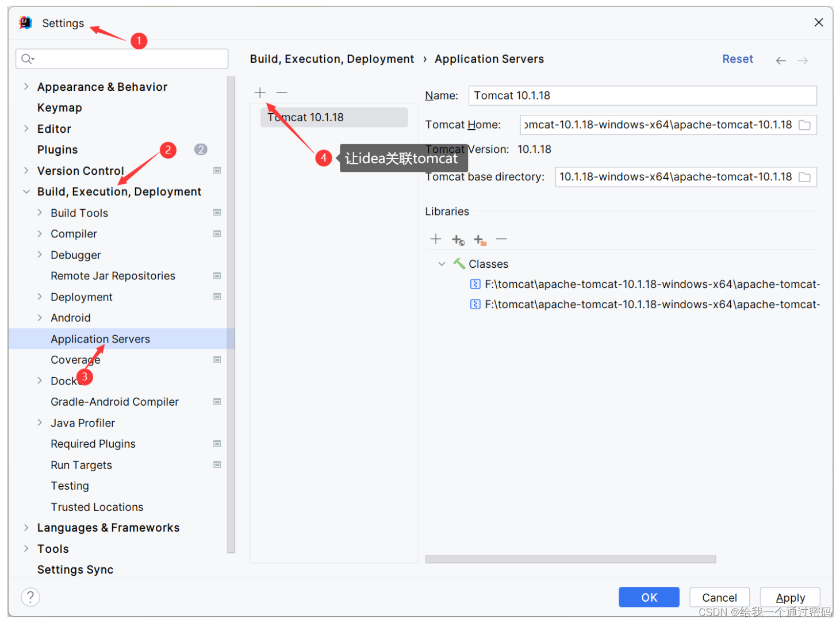Open Remote Jar Repositories settings

pos(113,276)
